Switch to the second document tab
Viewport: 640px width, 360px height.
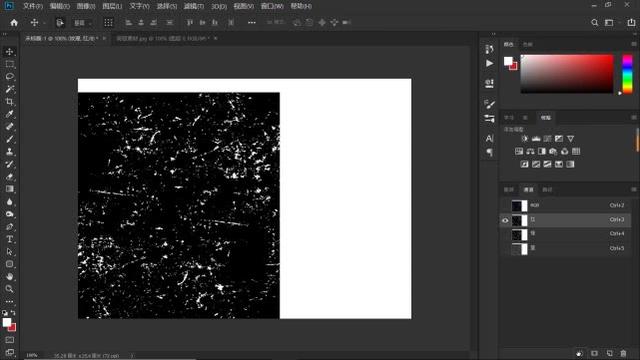tap(163, 38)
